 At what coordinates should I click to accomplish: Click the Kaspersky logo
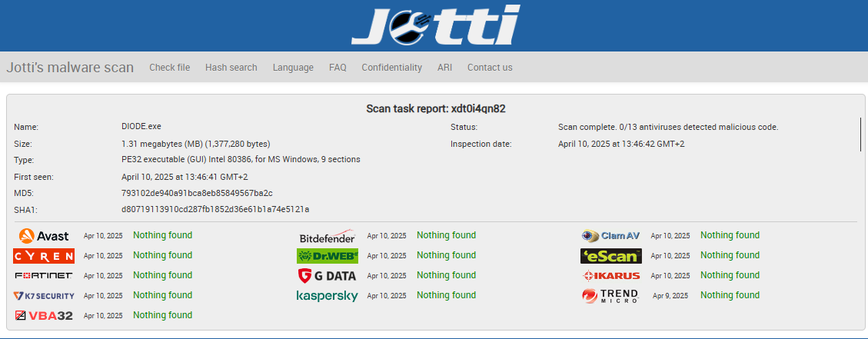point(328,296)
